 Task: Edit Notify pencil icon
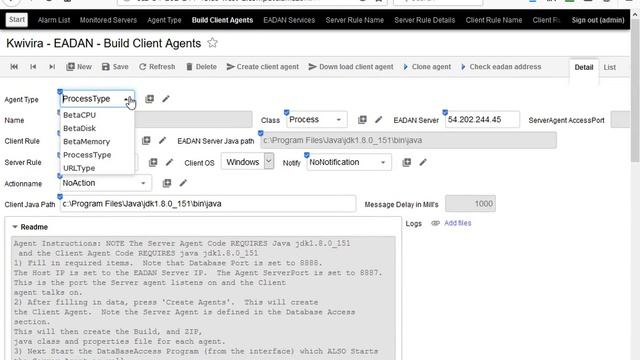[423, 162]
